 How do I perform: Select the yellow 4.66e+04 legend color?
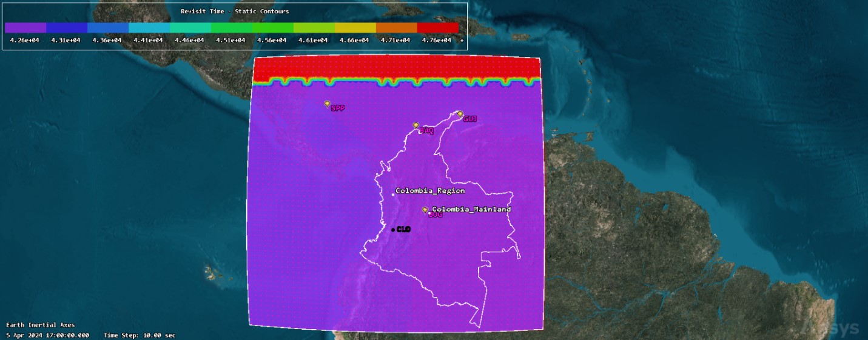pos(355,28)
